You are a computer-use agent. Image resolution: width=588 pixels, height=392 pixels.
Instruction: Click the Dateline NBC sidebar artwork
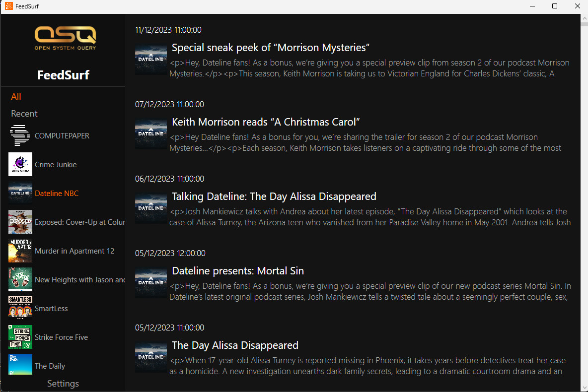click(x=20, y=193)
